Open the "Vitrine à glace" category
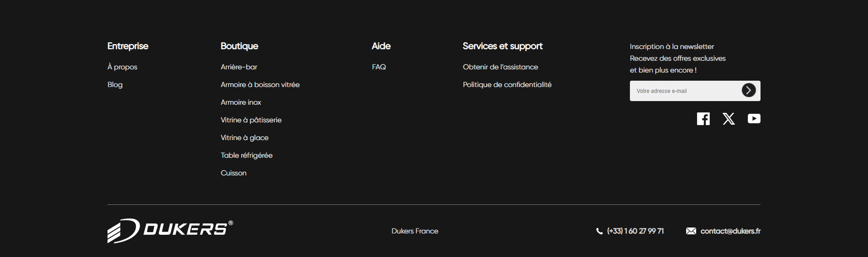Screen dimensions: 868x257 (244, 138)
